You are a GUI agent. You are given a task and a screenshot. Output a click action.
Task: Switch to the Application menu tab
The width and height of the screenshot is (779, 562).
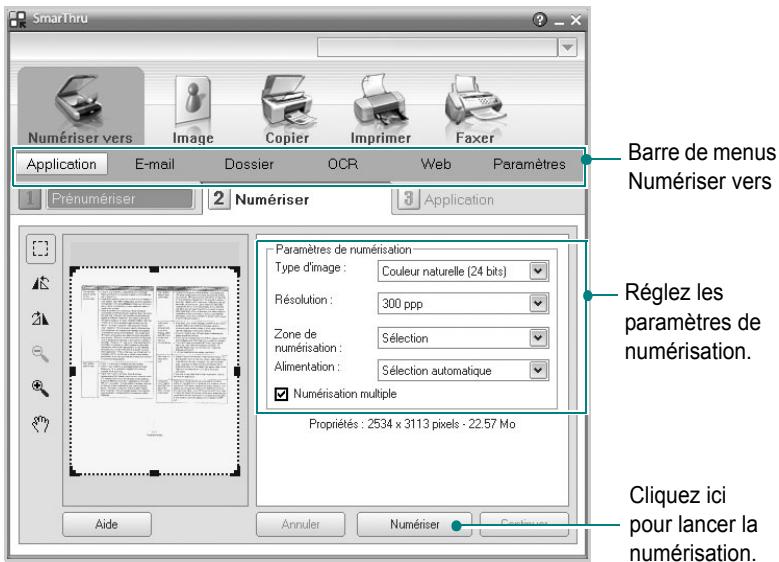(62, 164)
